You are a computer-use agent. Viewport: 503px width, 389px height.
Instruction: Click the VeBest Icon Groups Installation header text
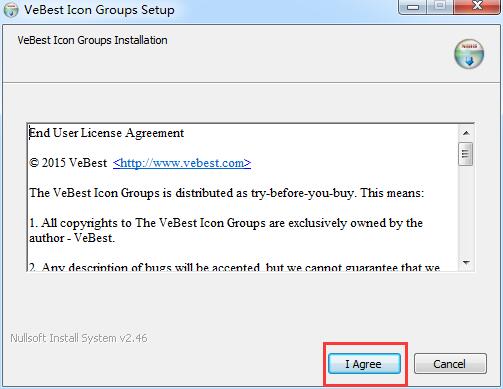[x=92, y=40]
